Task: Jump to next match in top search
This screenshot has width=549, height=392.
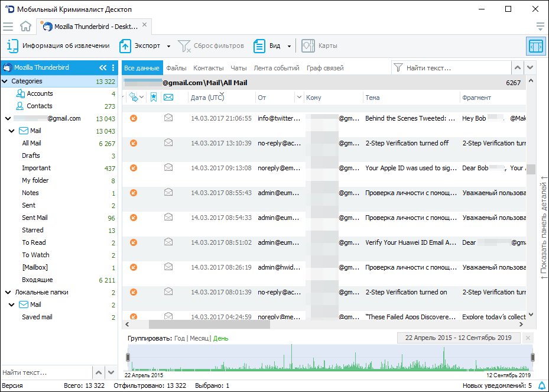Action: coord(530,68)
